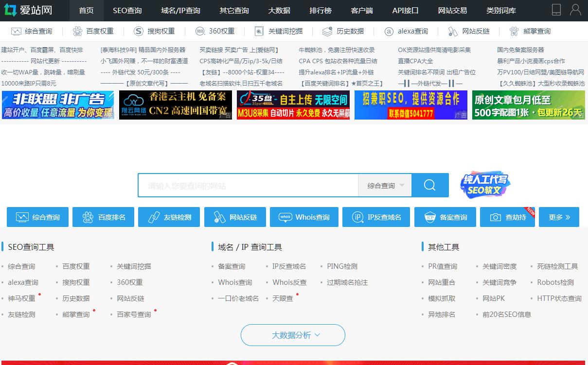This screenshot has width=588, height=365.
Task: Click the alexa查询 icon
Action: click(389, 32)
